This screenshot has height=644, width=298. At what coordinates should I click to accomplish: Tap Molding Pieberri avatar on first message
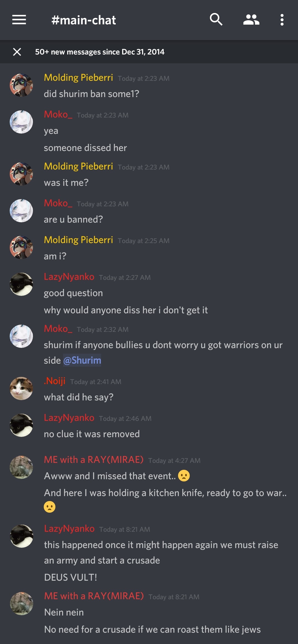[x=21, y=85]
